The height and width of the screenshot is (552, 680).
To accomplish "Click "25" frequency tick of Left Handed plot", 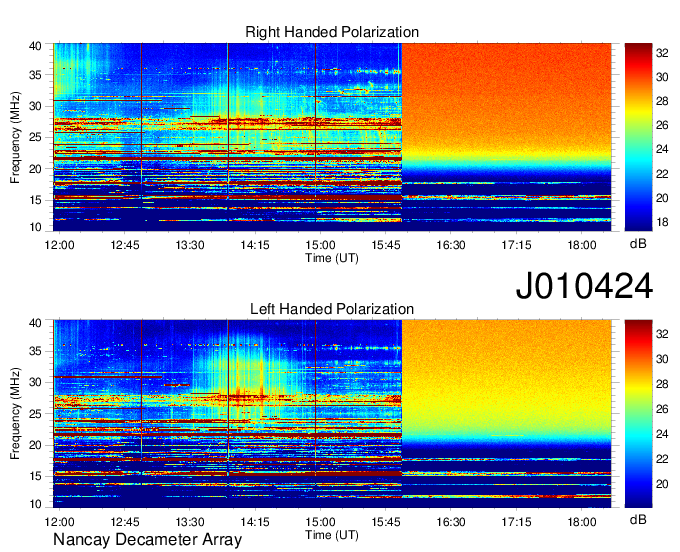I will pos(36,414).
